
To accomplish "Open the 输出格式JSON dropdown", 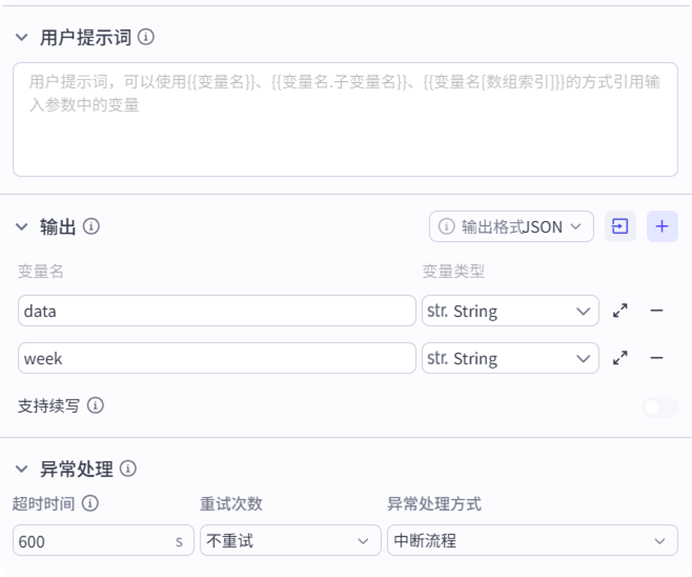I will coord(512,226).
